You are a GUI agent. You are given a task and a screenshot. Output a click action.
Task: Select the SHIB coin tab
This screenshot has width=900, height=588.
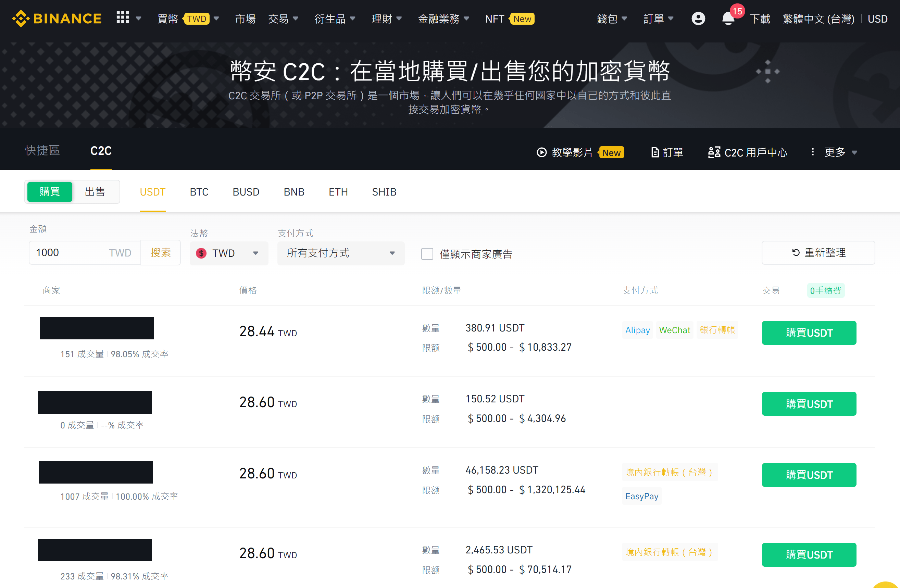[384, 192]
